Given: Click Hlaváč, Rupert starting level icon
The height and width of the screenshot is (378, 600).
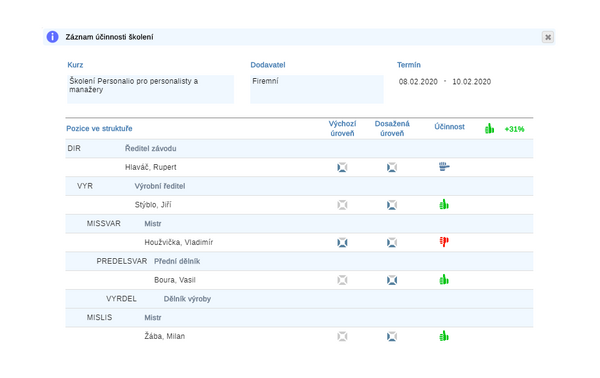Looking at the screenshot, I should click(x=342, y=167).
